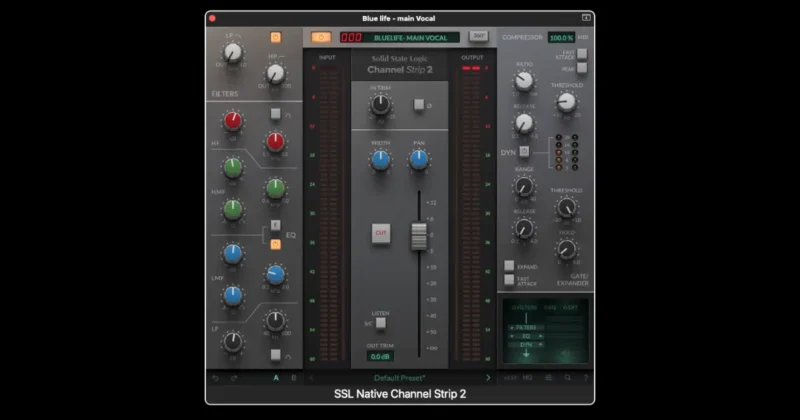Open the 360° button
Viewport: 800px width, 420px height.
coord(479,36)
